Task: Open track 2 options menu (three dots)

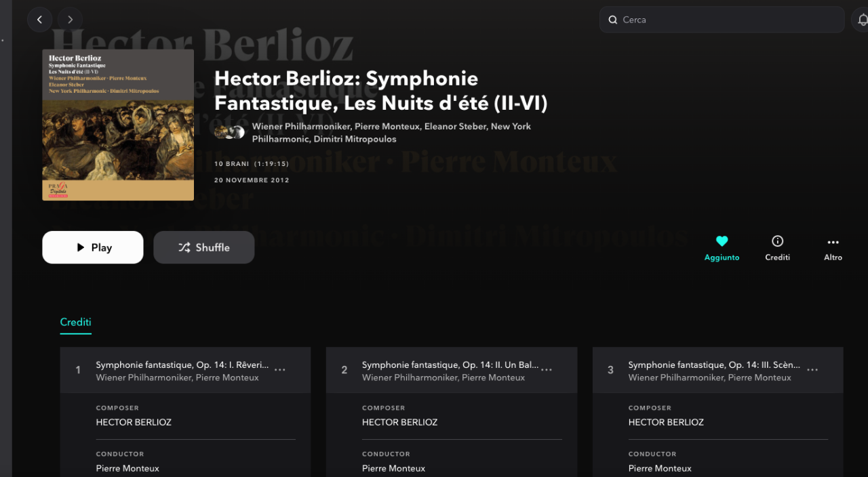Action: click(547, 370)
